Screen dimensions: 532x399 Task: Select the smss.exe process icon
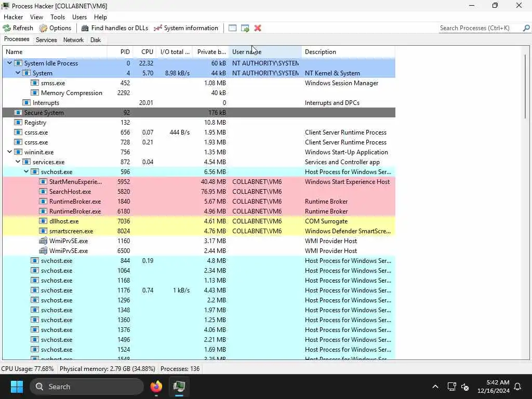(x=35, y=83)
